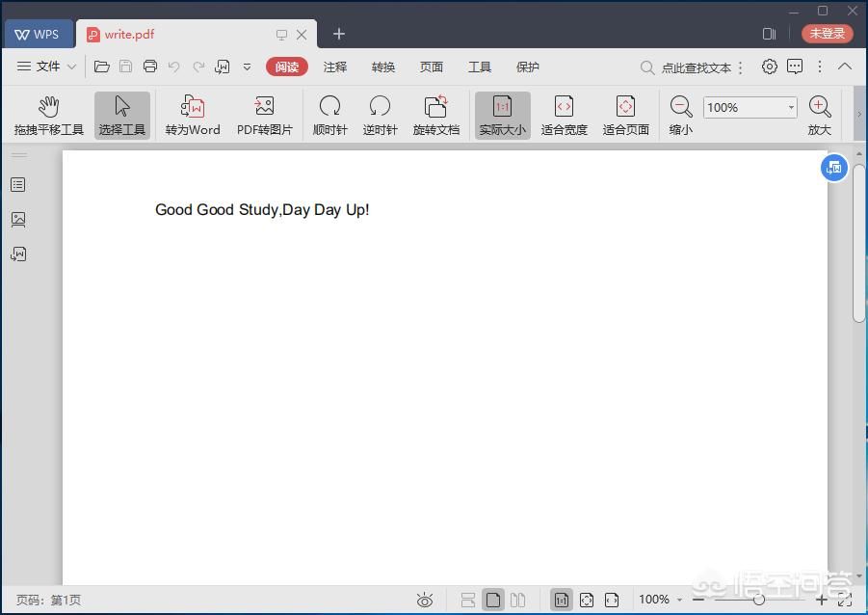
Task: Open the more options vertical dots menu
Action: 820,67
